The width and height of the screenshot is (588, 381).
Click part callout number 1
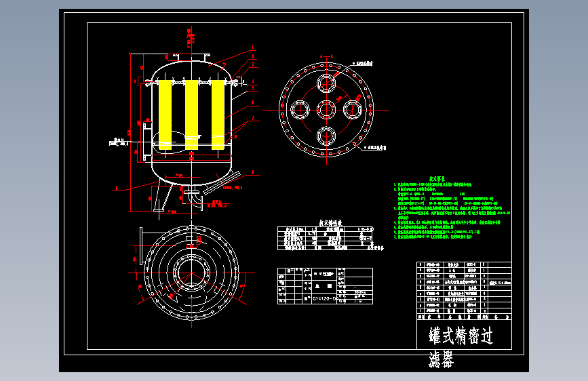click(x=253, y=47)
